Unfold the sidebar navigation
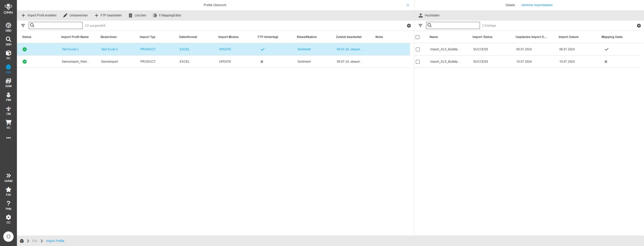This screenshot has width=644, height=246. point(8,177)
